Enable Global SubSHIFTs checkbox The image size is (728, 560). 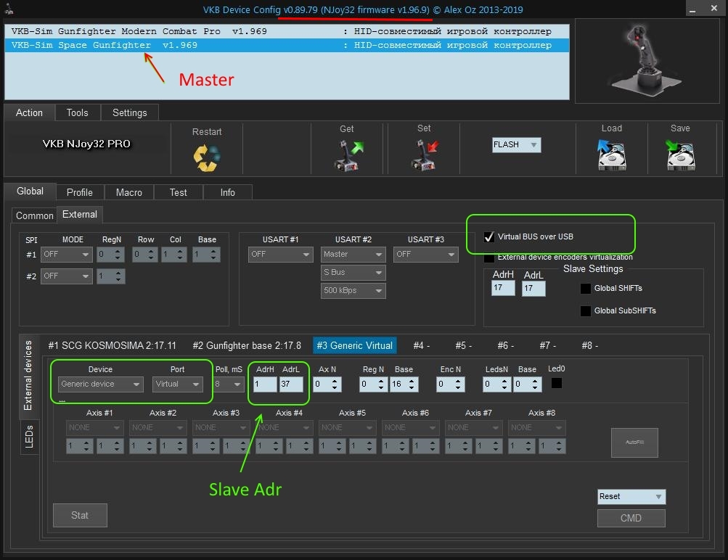pos(586,311)
